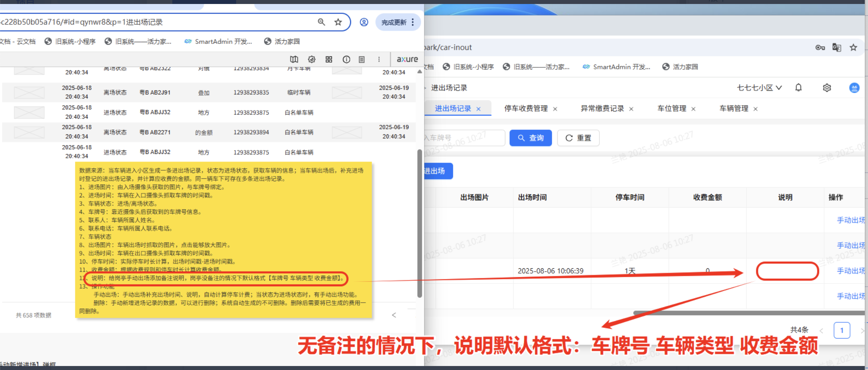Open the three-dot menu in the Axure toolbar
The height and width of the screenshot is (370, 868).
[x=379, y=59]
